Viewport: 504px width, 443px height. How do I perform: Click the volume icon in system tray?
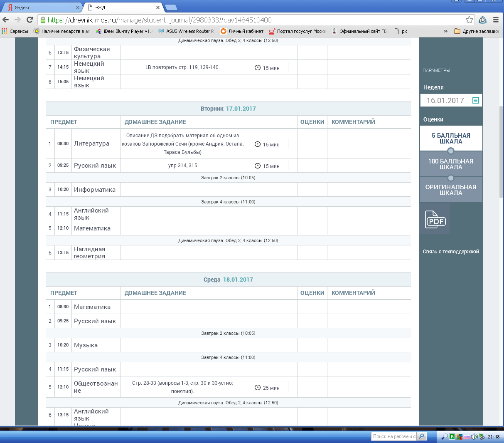[474, 436]
